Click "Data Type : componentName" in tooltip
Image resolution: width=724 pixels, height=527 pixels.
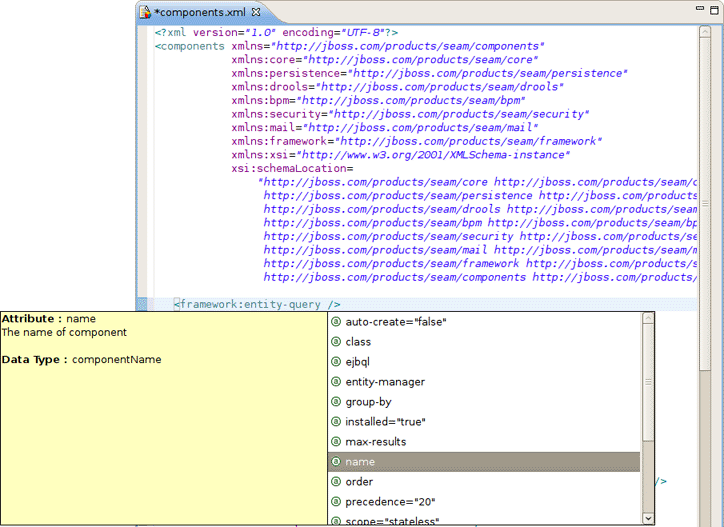point(81,359)
